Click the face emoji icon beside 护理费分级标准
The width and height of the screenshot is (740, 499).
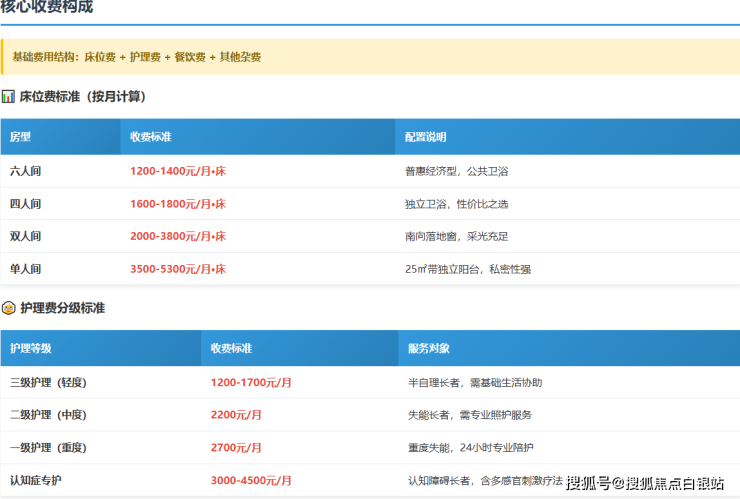8,308
